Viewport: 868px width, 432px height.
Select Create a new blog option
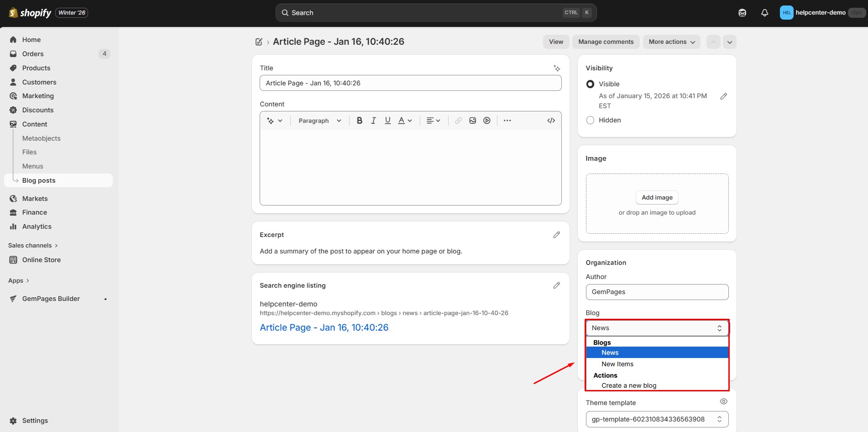tap(628, 385)
